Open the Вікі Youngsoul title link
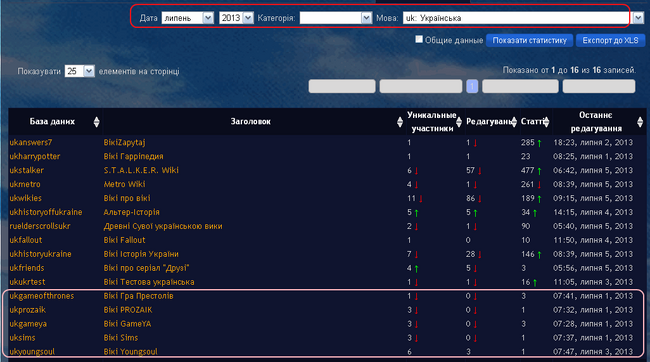Image resolution: width=650 pixels, height=362 pixels. (x=130, y=352)
